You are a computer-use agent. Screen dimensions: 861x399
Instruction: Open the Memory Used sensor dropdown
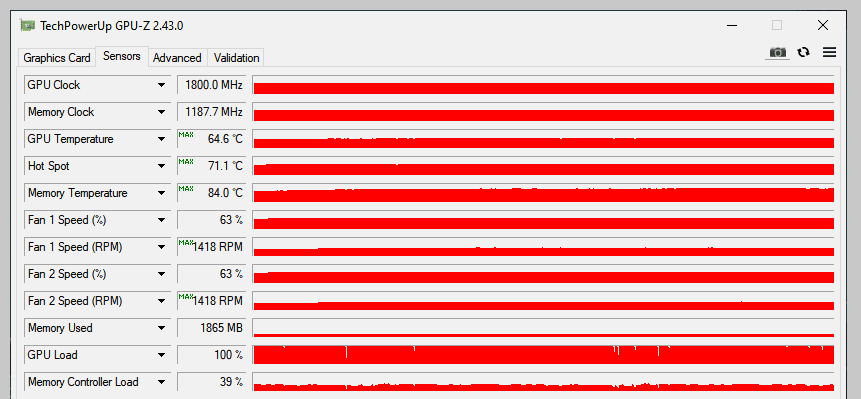coord(161,328)
